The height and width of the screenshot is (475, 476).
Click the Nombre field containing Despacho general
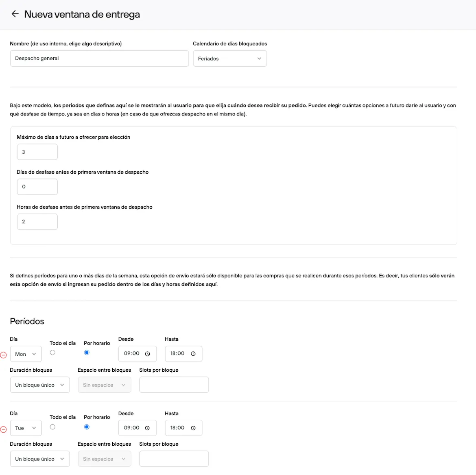pos(99,58)
